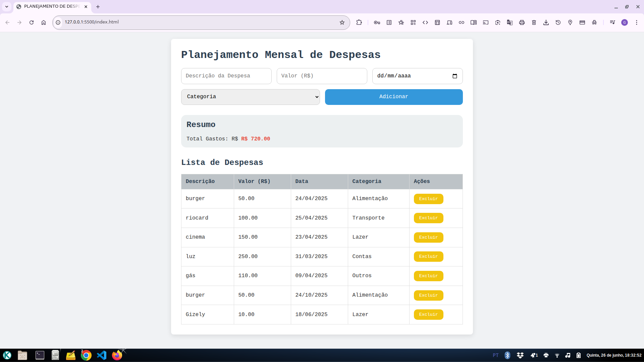Open the password manager key icon
This screenshot has width=644, height=362.
tap(377, 22)
